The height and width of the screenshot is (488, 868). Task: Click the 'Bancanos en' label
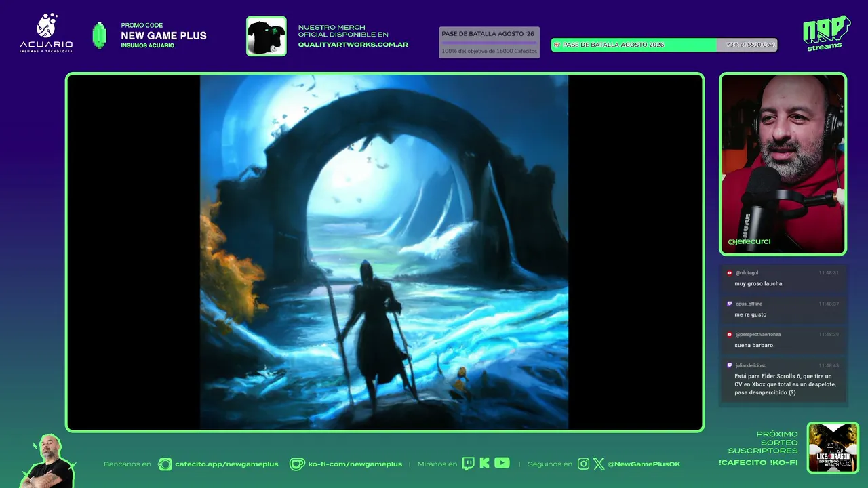pyautogui.click(x=127, y=464)
